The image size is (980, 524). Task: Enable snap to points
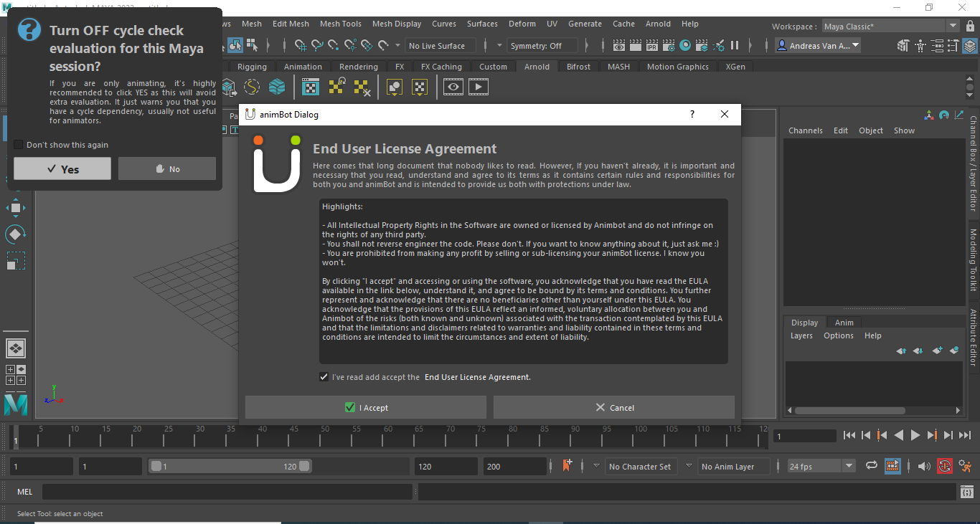334,45
